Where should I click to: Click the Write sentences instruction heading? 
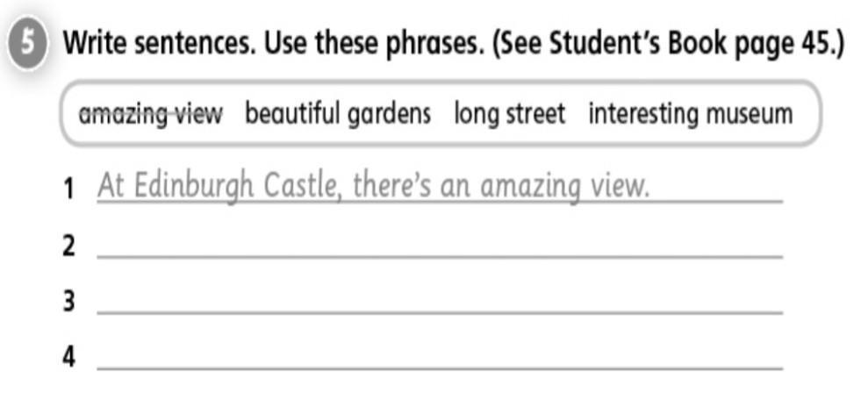[160, 44]
